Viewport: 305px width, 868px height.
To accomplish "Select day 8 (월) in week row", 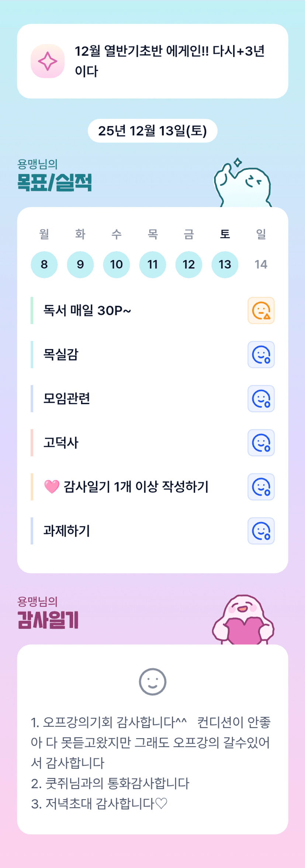I will coord(44,264).
